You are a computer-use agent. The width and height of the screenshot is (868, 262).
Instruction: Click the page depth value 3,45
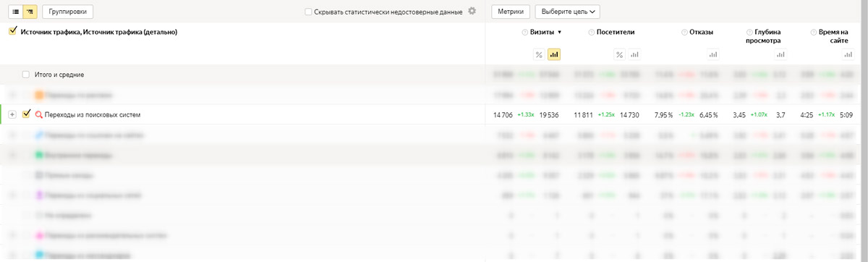point(739,114)
